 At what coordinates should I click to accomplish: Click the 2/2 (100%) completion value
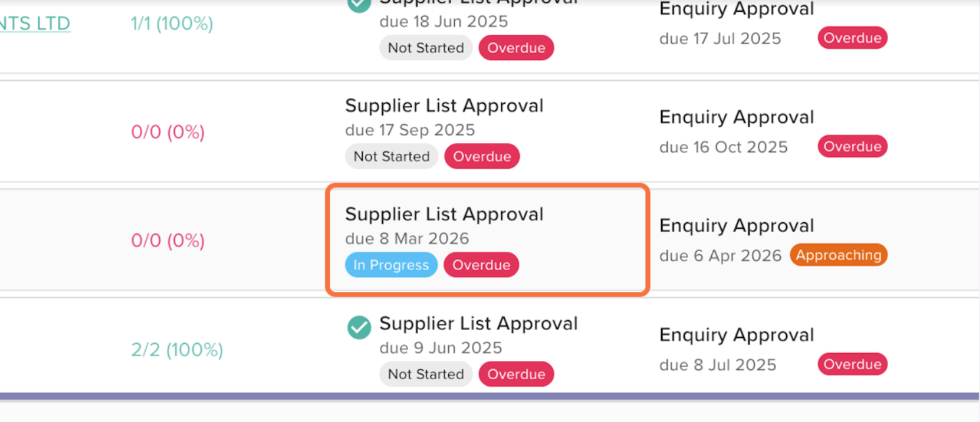click(177, 350)
